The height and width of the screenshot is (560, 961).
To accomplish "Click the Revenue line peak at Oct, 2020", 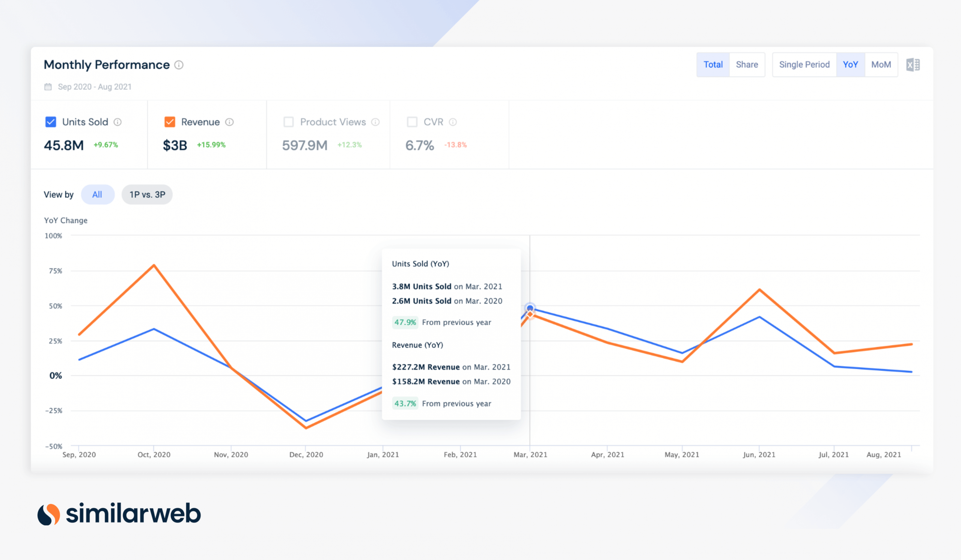I will click(x=154, y=265).
